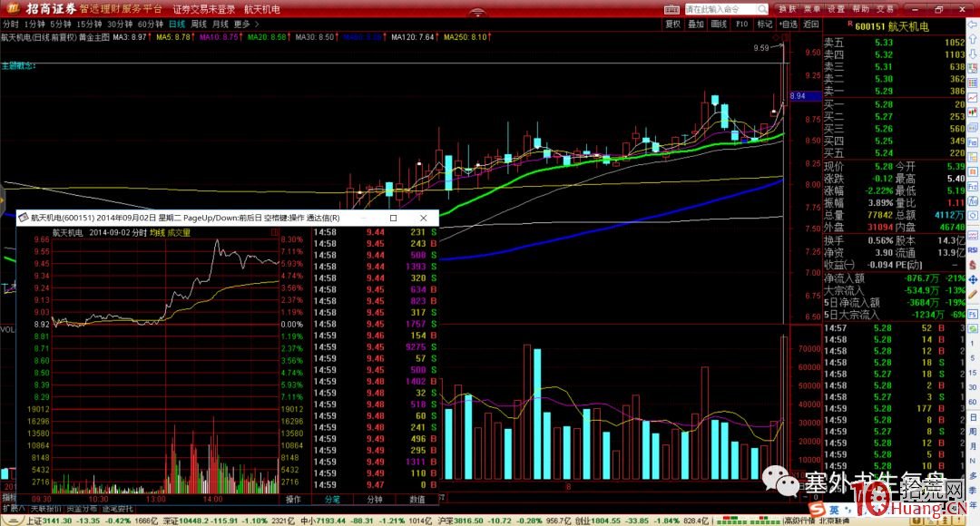
Task: Click the 画线 draw-line button
Action: [x=719, y=24]
